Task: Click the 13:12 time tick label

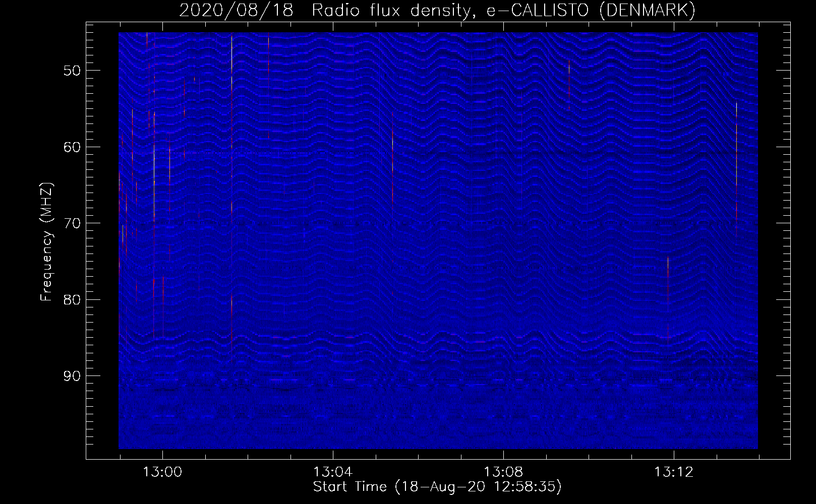Action: pos(674,472)
